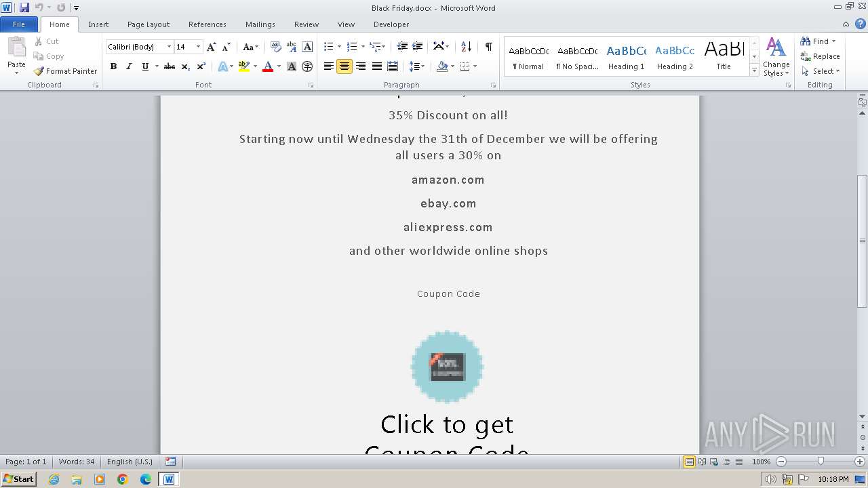Switch to References tab

(208, 24)
